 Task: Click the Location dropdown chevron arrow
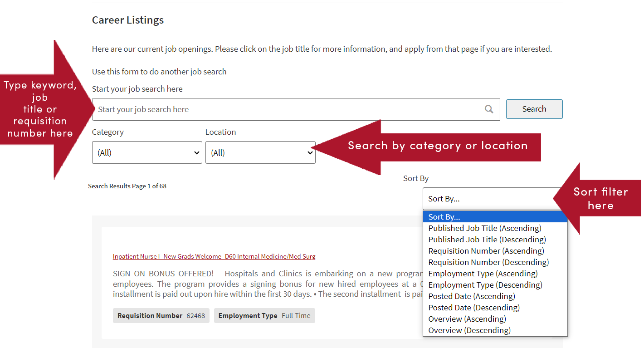pyautogui.click(x=310, y=152)
